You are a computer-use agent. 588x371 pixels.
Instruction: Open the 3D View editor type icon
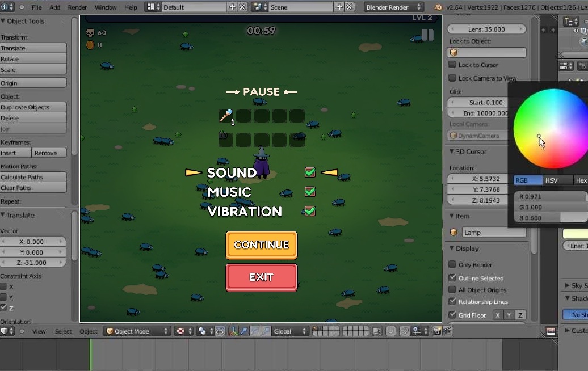7,331
